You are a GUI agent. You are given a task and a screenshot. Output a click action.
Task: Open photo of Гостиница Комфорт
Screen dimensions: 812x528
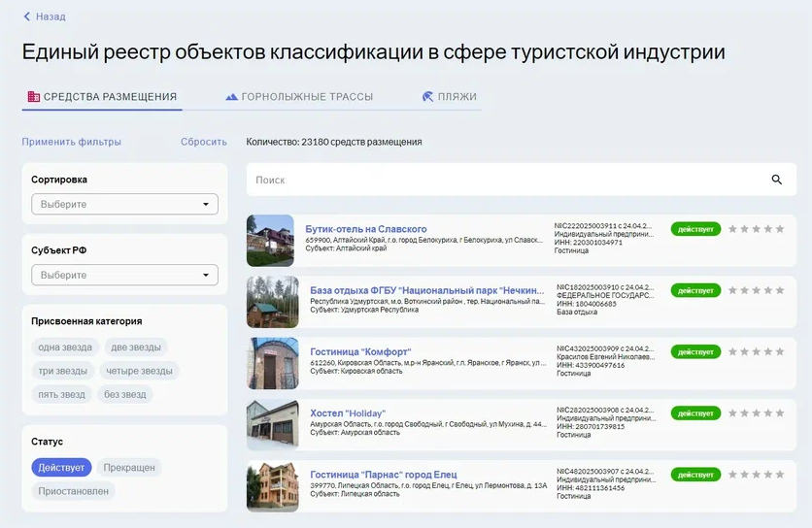click(272, 363)
